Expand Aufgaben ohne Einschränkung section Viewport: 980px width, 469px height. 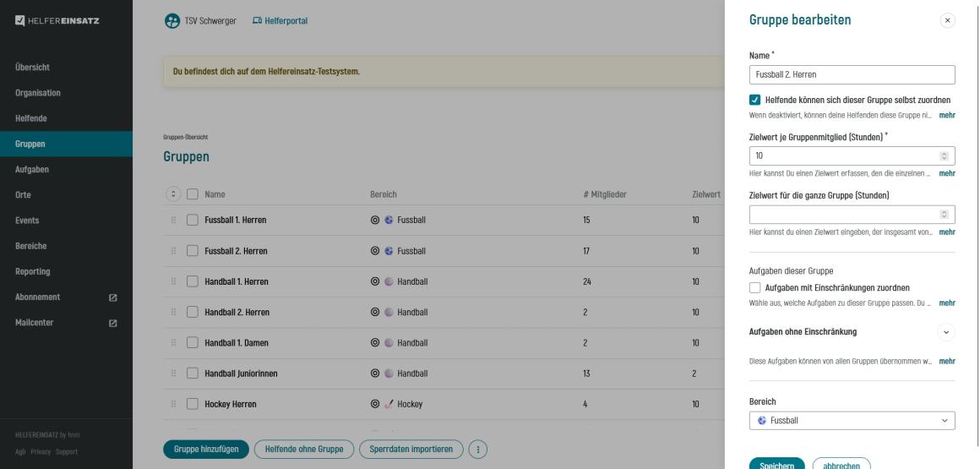click(946, 332)
